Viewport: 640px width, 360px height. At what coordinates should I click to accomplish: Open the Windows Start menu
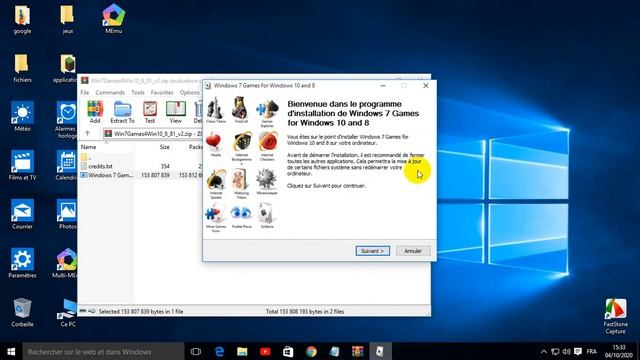coord(11,351)
